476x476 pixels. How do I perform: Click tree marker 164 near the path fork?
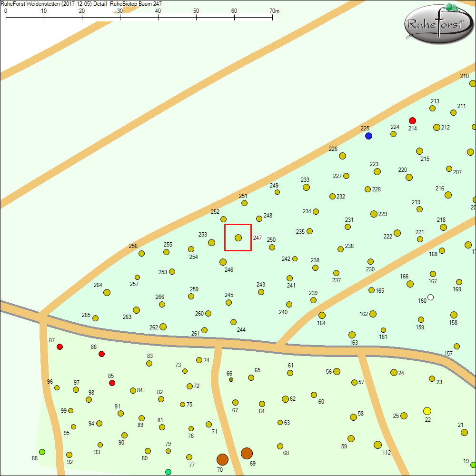point(322,315)
